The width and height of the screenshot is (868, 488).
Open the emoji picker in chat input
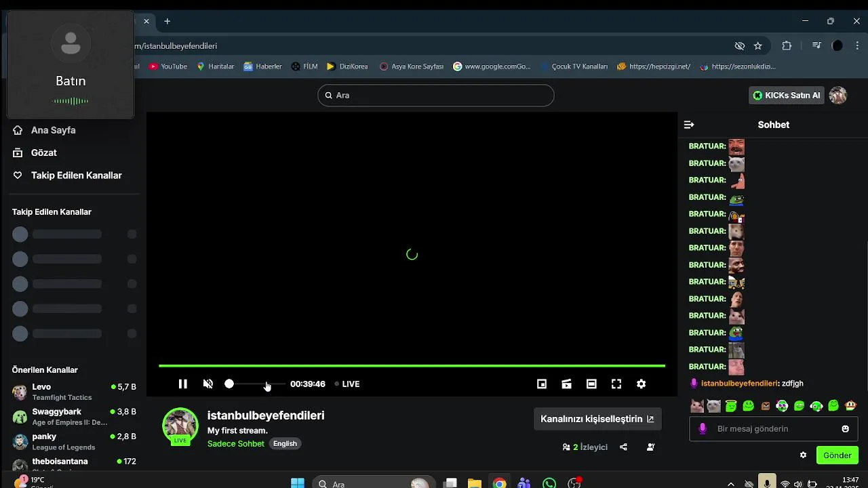(845, 429)
